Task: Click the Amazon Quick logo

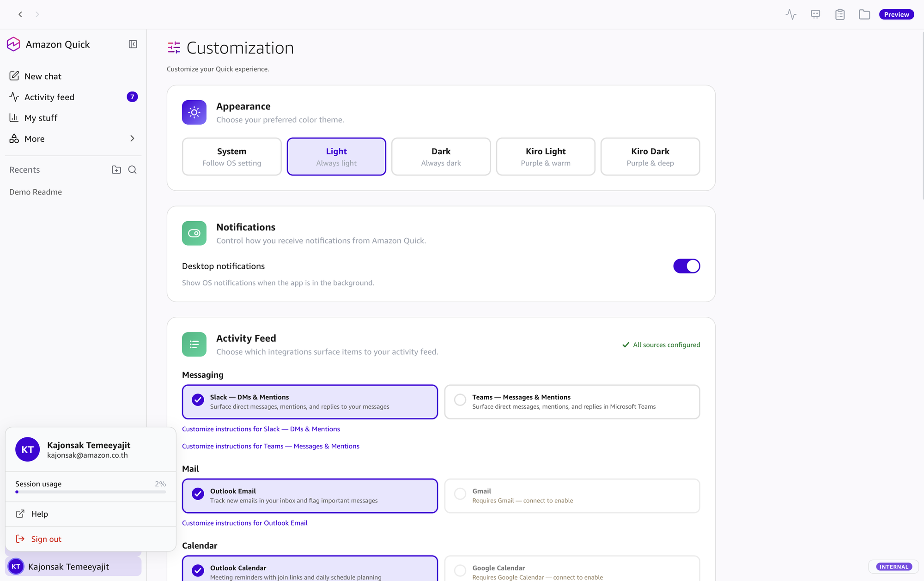Action: pos(13,44)
